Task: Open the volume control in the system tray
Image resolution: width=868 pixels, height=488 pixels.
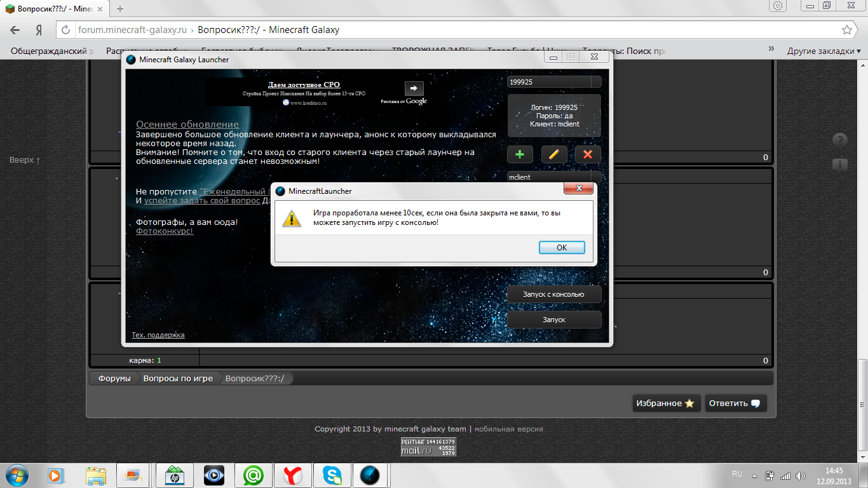Action: 800,475
